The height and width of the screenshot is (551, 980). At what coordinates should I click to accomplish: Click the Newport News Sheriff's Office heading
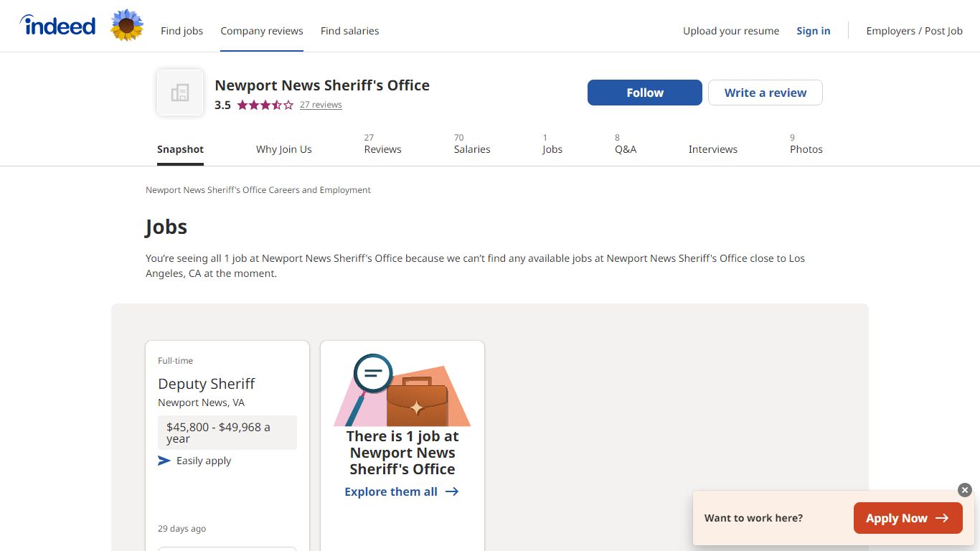(x=322, y=85)
